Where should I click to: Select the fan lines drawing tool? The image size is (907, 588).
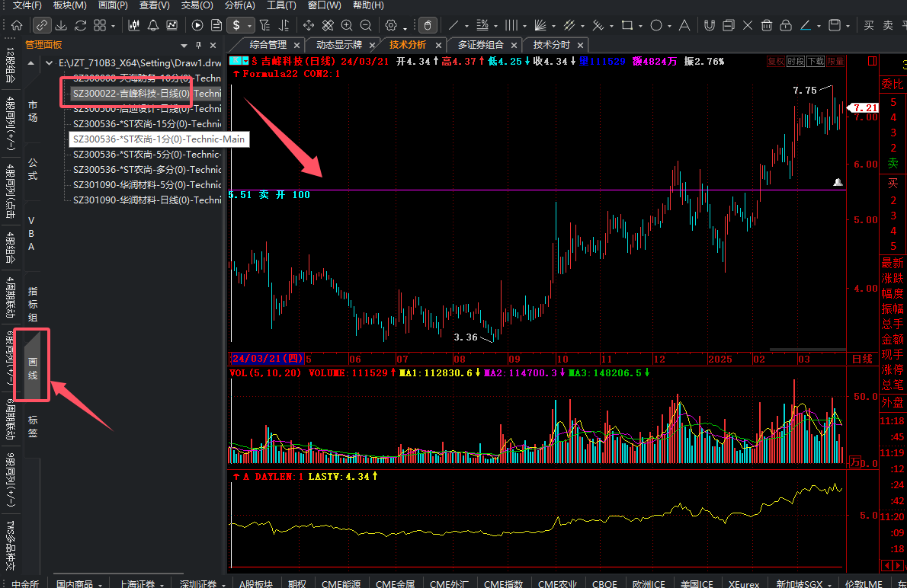click(540, 25)
